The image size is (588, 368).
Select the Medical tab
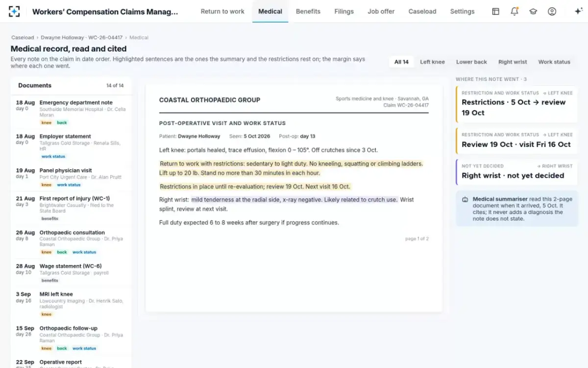(x=270, y=11)
